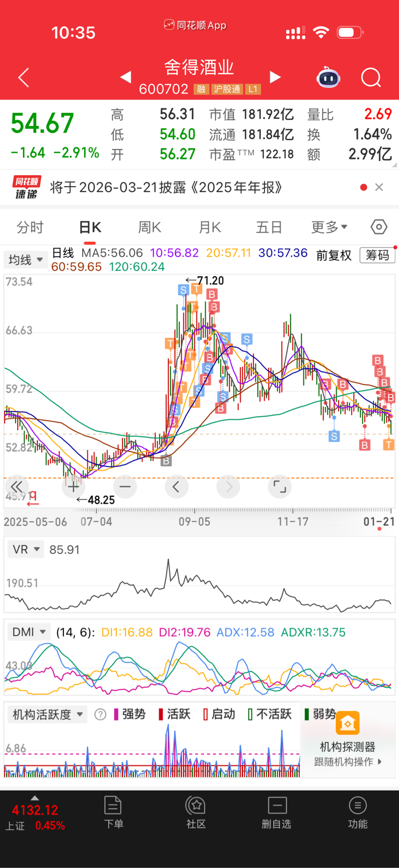
Task: Open stock search magnifier
Action: pos(371,78)
